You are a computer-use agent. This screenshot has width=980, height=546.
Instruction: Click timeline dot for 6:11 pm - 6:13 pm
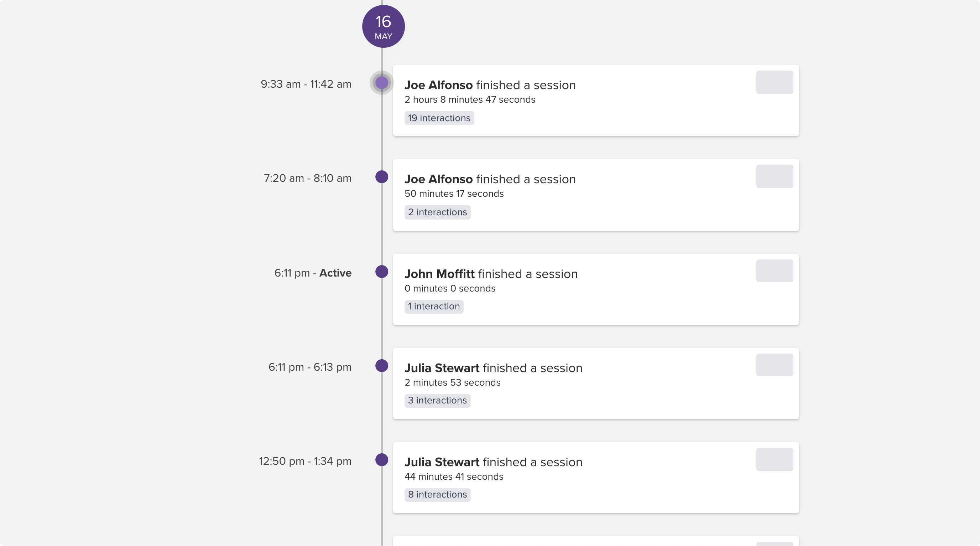[382, 366]
